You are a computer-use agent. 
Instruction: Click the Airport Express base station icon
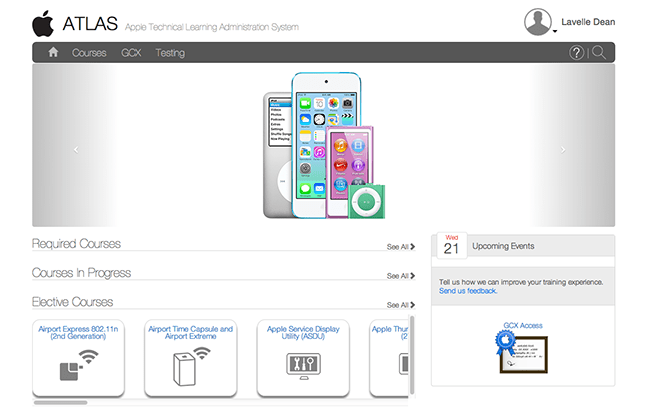click(x=79, y=365)
